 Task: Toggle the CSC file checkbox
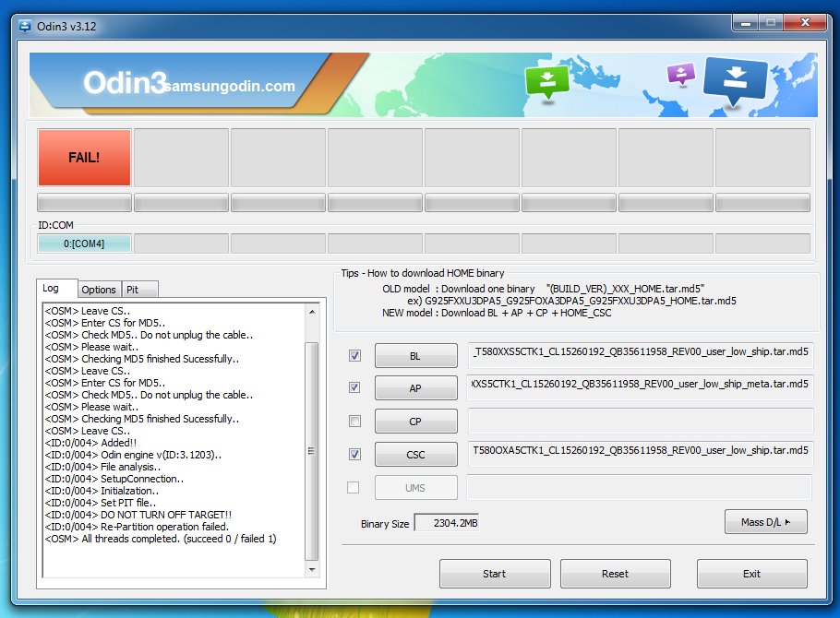click(354, 454)
